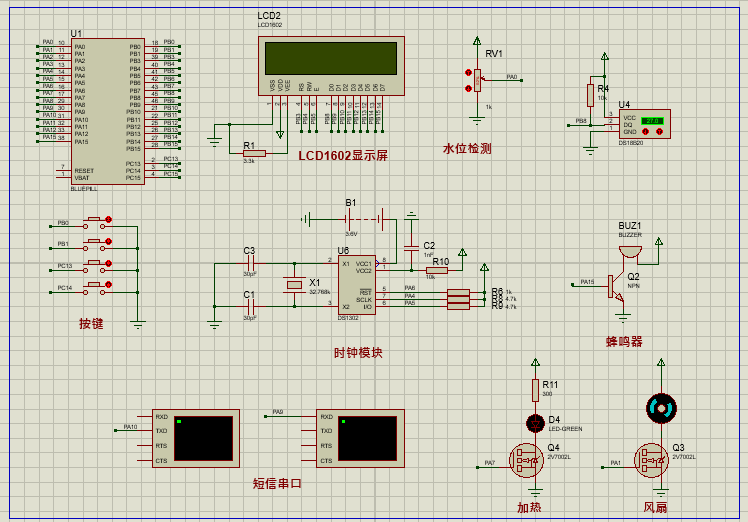748x522 pixels.
Task: Click the DS18B20 green temperature readout
Action: pyautogui.click(x=652, y=121)
